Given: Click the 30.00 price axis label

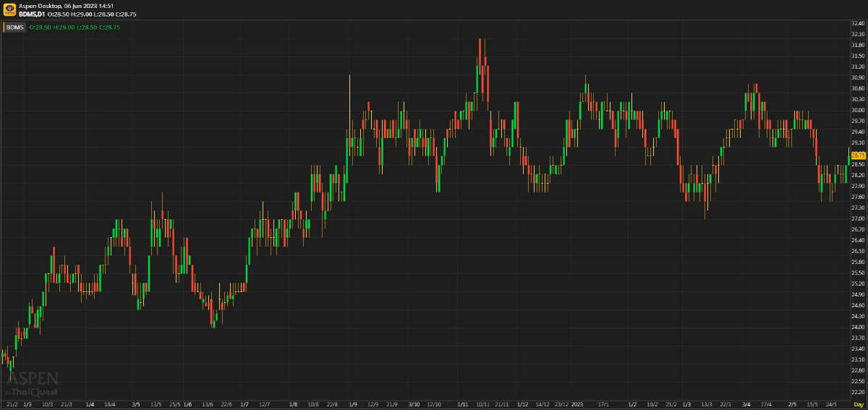Looking at the screenshot, I should point(859,110).
